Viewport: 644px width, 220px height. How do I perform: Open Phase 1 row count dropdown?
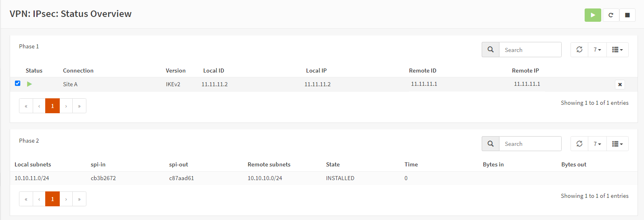tap(597, 50)
